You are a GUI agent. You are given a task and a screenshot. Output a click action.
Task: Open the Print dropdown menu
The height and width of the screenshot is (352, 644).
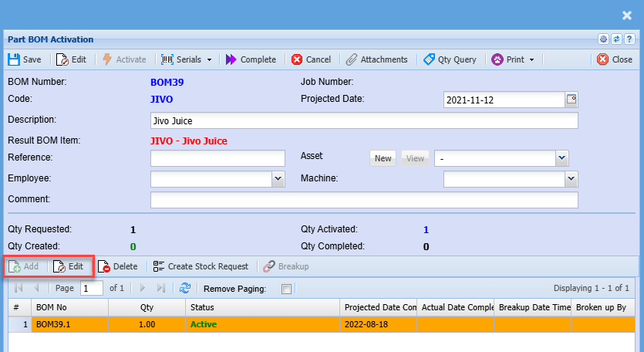(x=513, y=59)
